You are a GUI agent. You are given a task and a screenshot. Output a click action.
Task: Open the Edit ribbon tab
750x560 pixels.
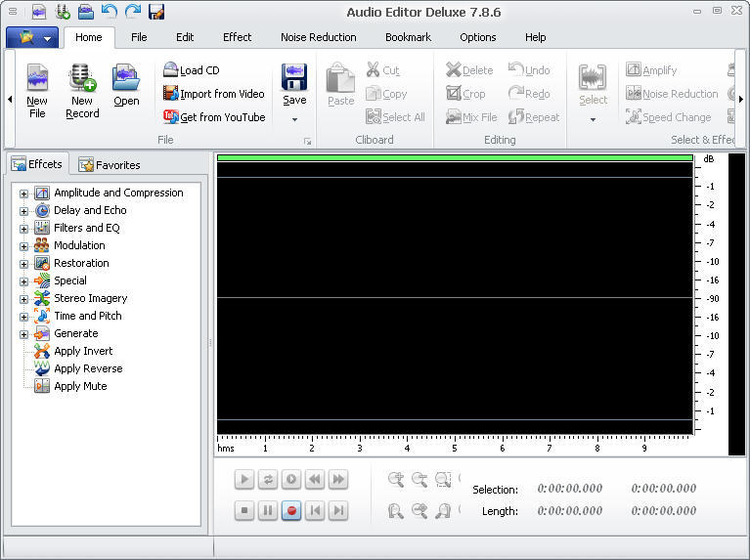(185, 37)
